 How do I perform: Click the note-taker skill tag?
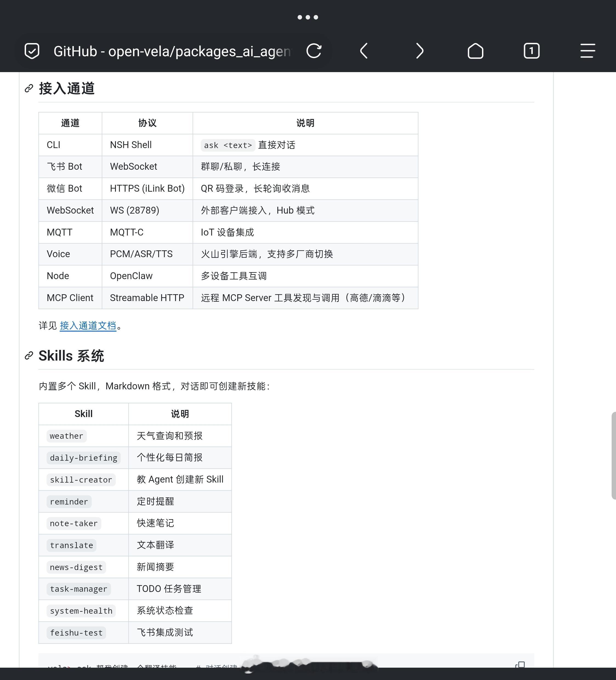tap(73, 523)
